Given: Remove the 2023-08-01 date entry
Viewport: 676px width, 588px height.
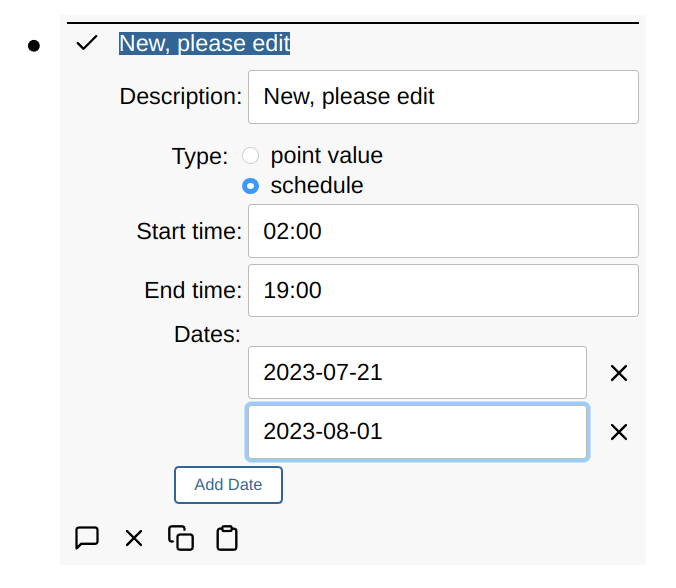Looking at the screenshot, I should [619, 432].
